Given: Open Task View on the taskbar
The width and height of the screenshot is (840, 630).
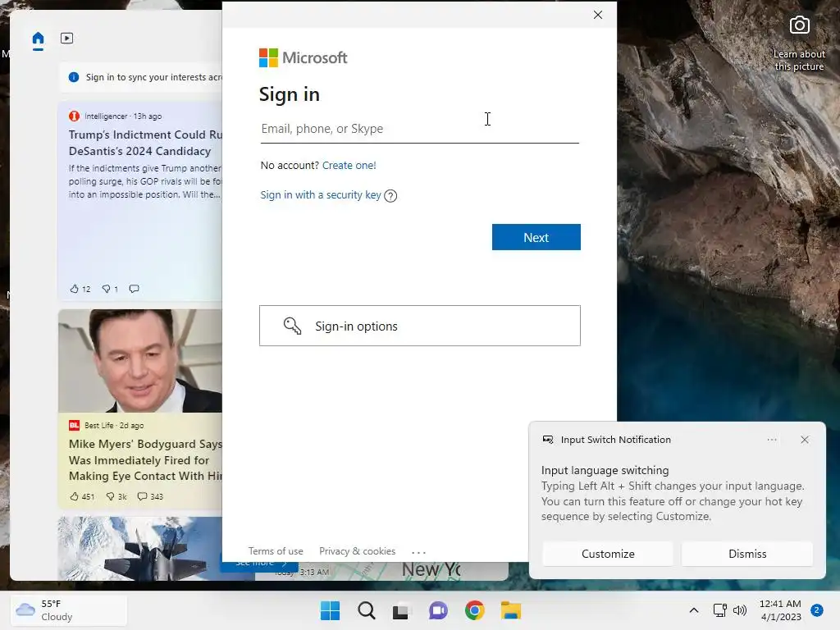Looking at the screenshot, I should [401, 611].
